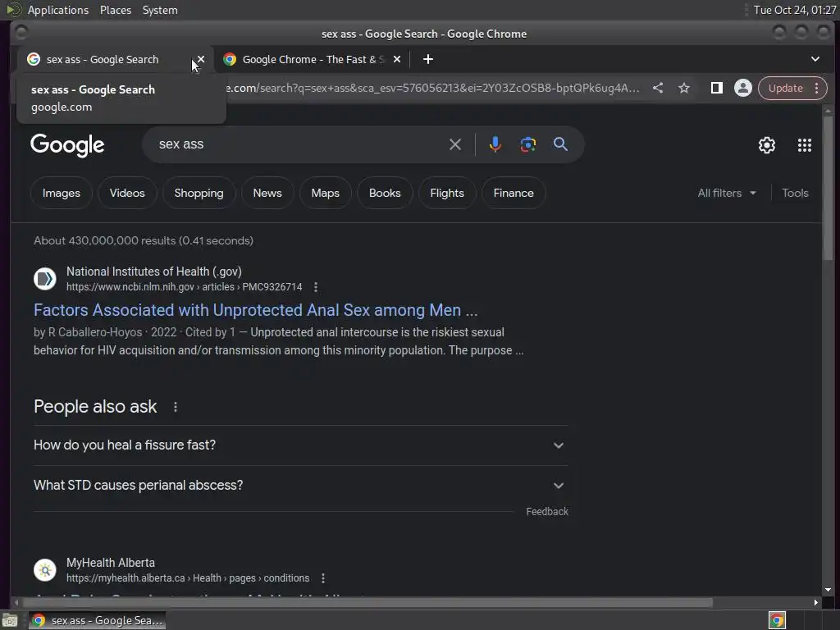Clear the search box with X icon
840x630 pixels.
tap(454, 144)
